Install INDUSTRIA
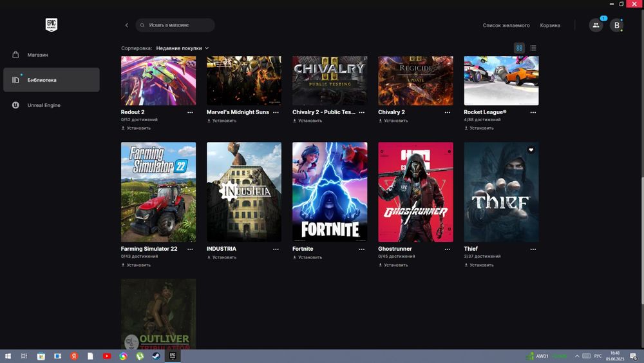Image resolution: width=644 pixels, height=363 pixels. click(x=222, y=258)
